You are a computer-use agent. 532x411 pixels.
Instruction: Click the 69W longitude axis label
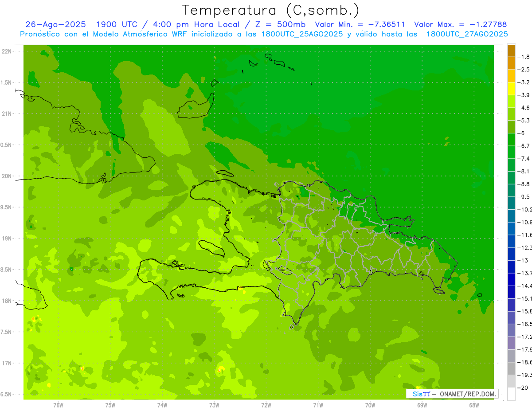click(422, 405)
